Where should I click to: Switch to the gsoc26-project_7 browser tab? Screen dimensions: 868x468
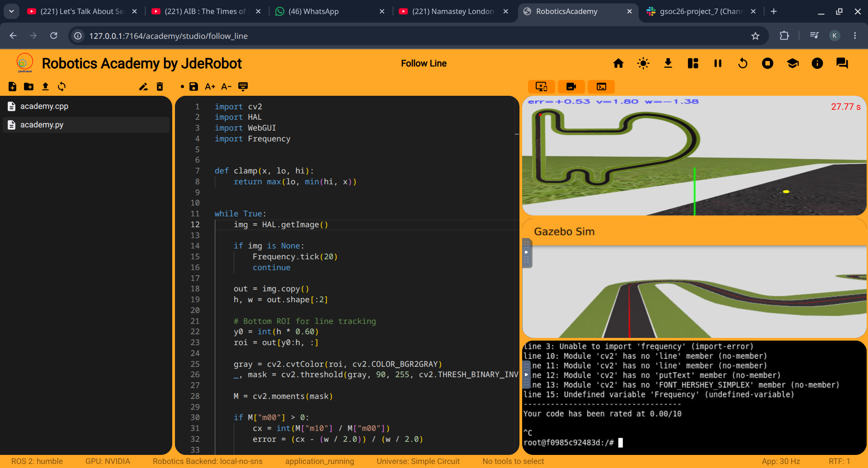[x=701, y=11]
